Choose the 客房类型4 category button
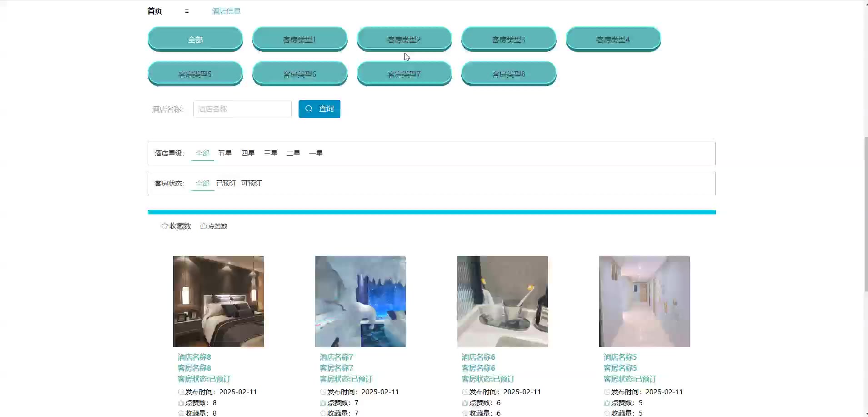 pos(614,39)
